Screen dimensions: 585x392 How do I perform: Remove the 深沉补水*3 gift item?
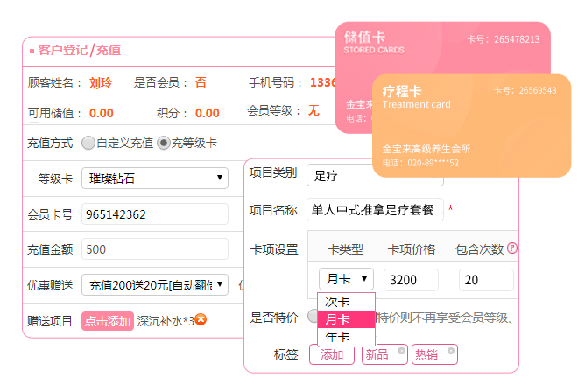pyautogui.click(x=201, y=320)
